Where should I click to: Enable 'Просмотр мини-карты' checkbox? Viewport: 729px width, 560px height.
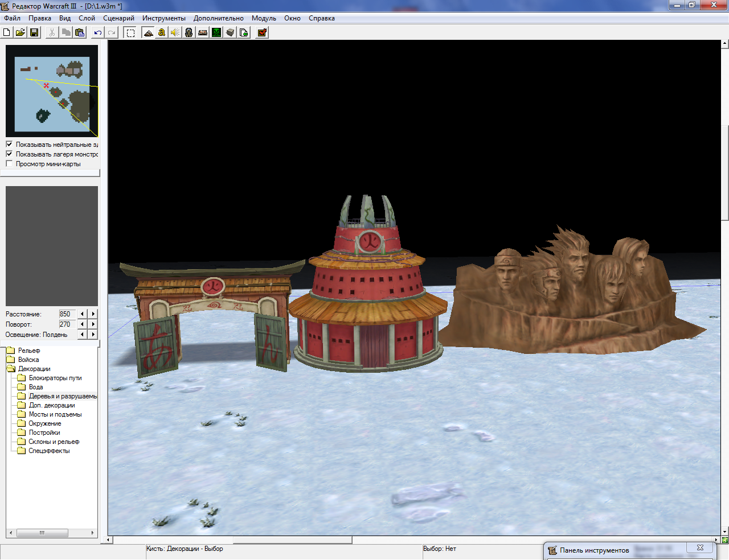(x=9, y=164)
